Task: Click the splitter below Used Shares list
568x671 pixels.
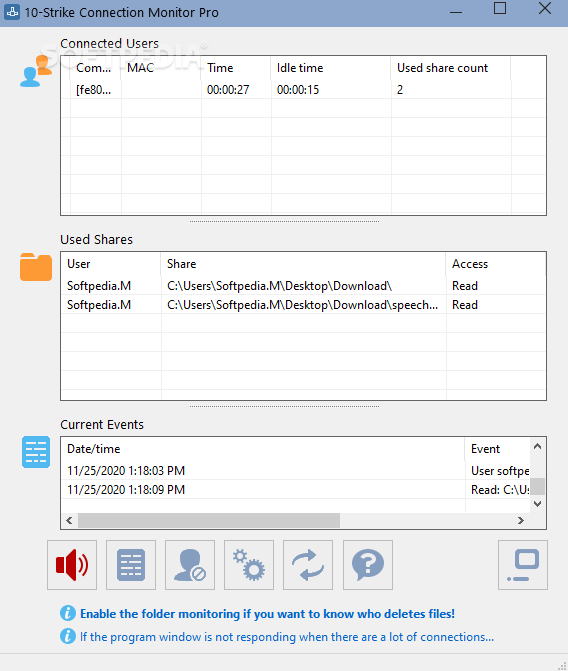Action: tap(284, 407)
